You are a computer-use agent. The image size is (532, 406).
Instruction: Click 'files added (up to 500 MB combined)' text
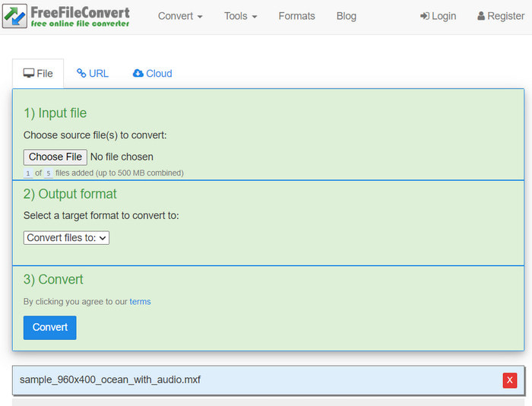(x=119, y=173)
